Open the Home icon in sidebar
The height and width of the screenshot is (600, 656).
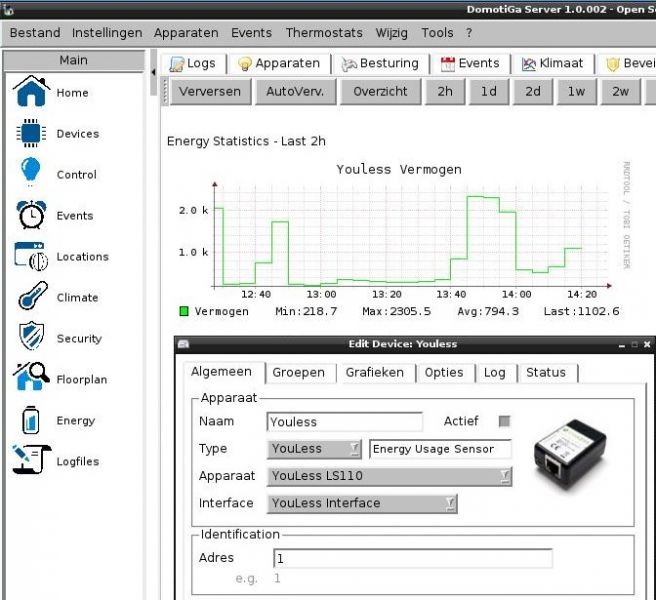coord(32,92)
